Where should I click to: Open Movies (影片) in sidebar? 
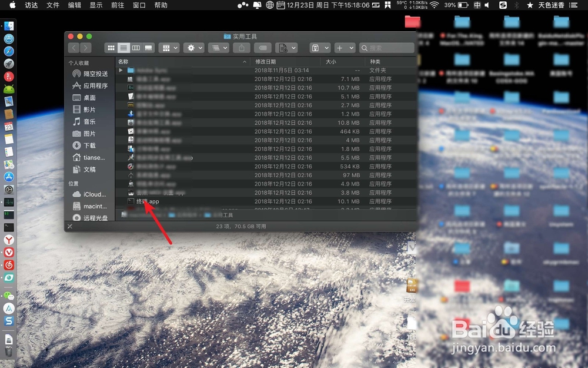click(84, 110)
